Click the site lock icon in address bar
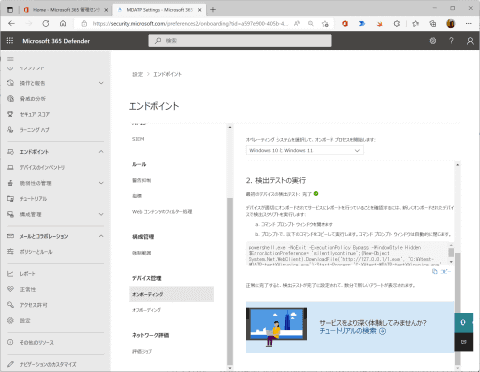 click(84, 23)
